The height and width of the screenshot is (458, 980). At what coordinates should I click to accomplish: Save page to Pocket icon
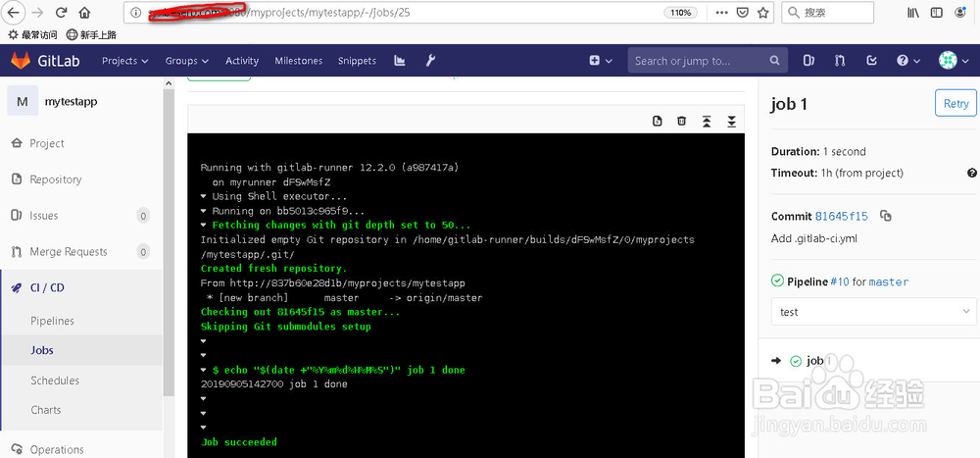coord(742,12)
